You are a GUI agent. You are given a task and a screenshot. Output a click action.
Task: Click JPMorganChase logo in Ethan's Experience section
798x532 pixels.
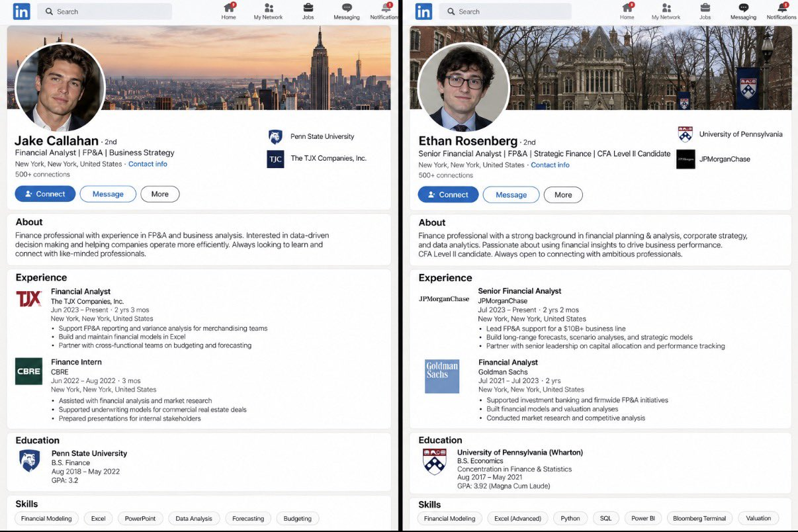(x=444, y=299)
